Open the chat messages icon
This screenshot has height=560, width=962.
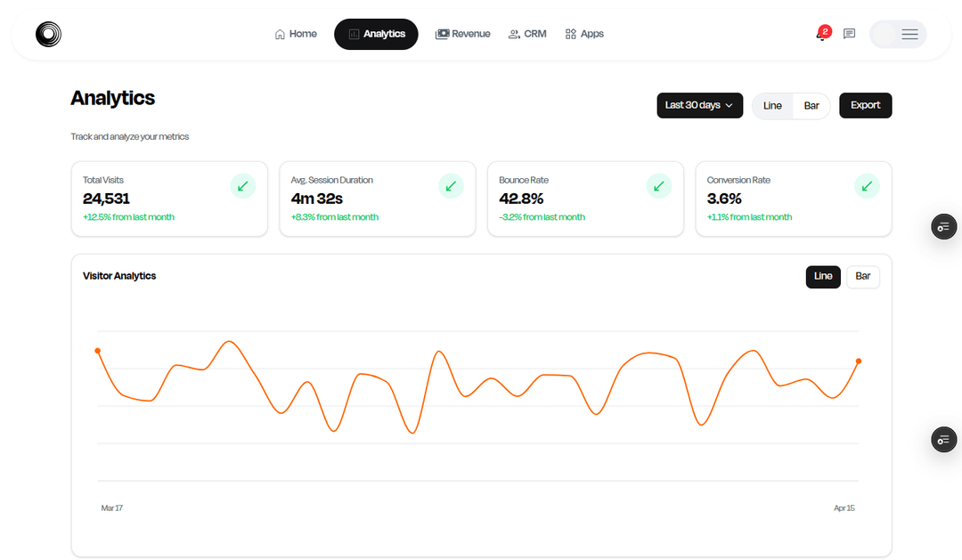(x=849, y=34)
